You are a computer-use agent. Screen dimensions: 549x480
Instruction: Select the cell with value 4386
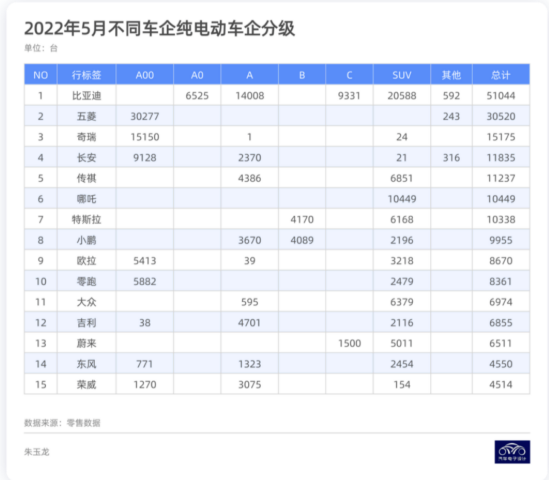click(250, 178)
